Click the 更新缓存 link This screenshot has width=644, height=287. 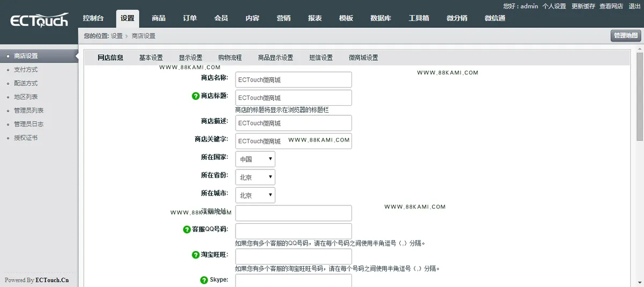pyautogui.click(x=582, y=6)
